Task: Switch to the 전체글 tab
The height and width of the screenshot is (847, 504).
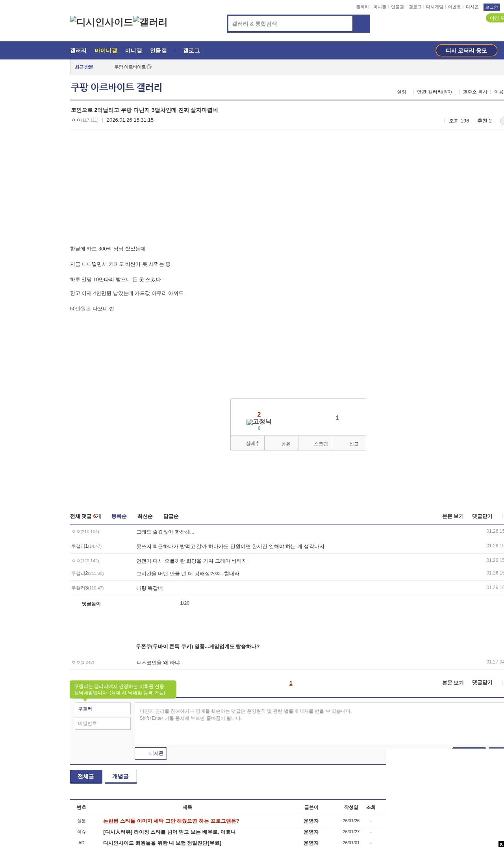Action: point(86,777)
